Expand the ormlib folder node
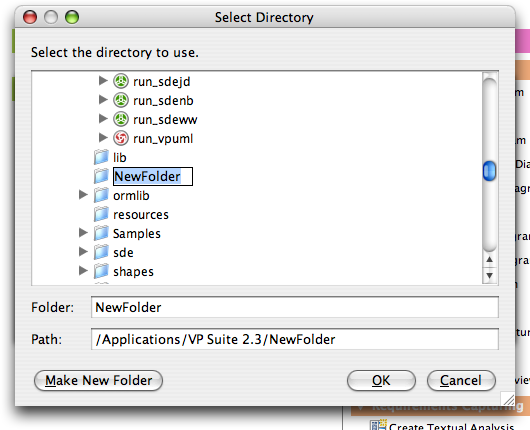 tap(83, 195)
